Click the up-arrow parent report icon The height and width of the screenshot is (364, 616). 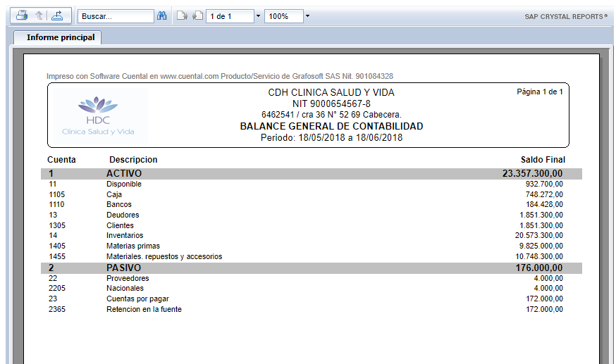click(39, 15)
